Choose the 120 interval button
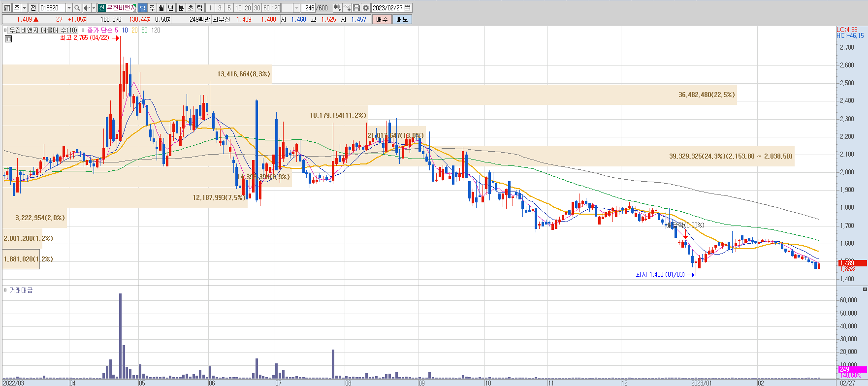Image resolution: width=868 pixels, height=386 pixels. (x=276, y=8)
